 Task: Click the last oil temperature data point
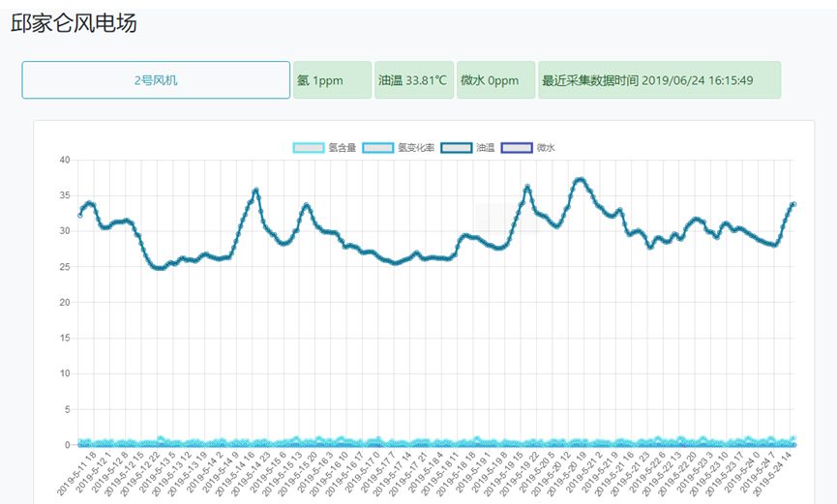(x=793, y=204)
